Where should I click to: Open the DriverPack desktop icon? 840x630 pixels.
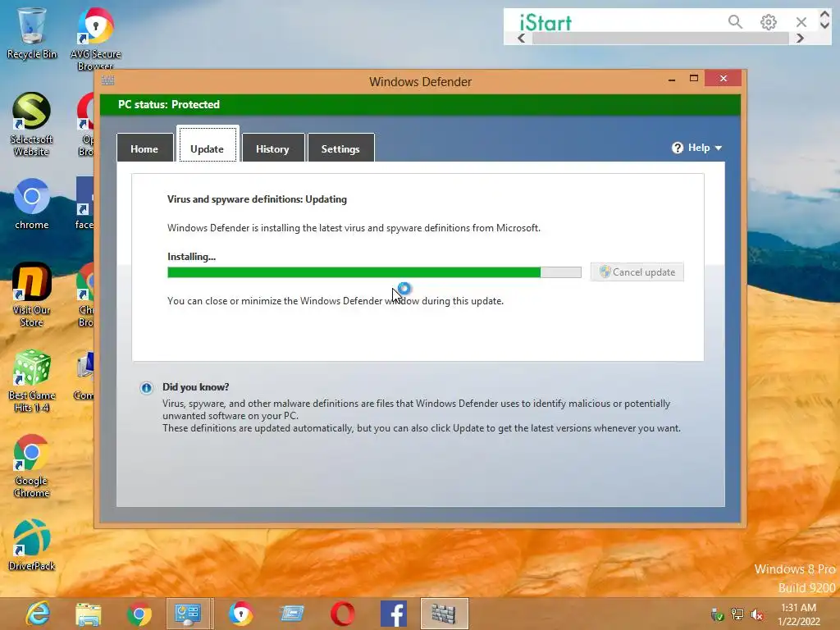click(x=32, y=545)
